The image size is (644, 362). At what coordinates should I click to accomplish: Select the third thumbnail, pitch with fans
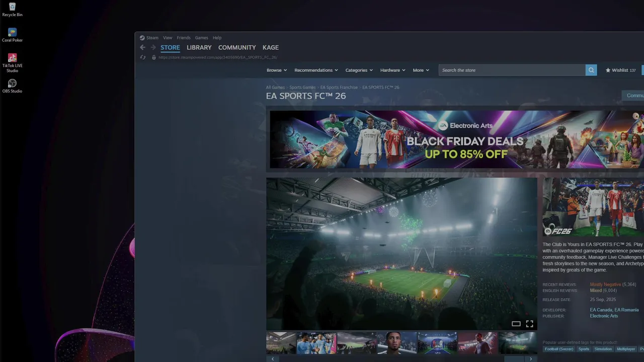(357, 343)
